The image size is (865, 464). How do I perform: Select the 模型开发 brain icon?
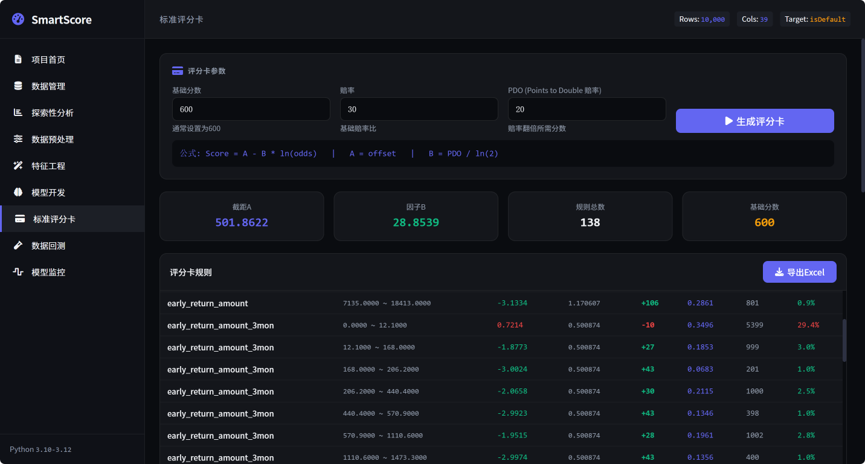click(x=18, y=192)
